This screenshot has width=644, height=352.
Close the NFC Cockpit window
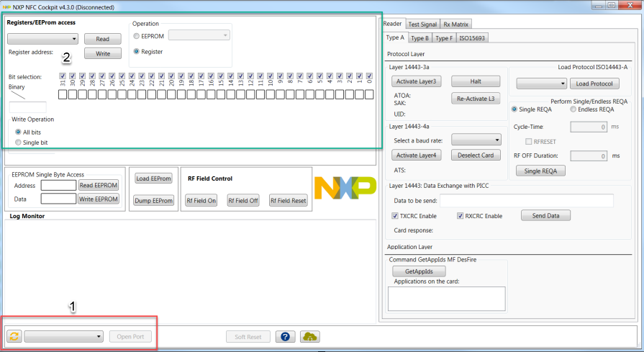click(x=630, y=5)
